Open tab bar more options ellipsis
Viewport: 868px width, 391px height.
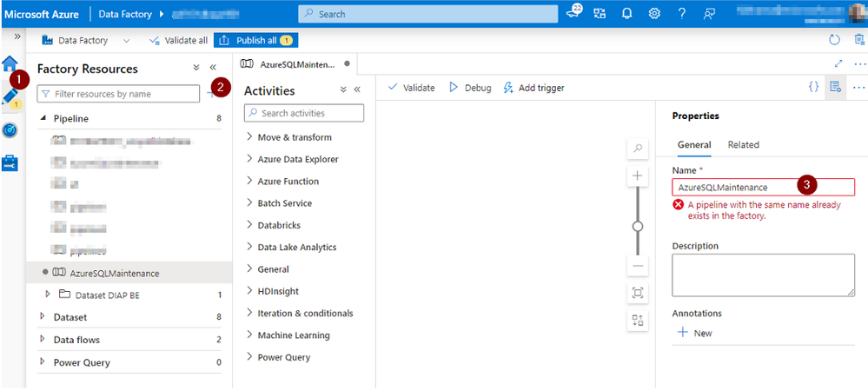[859, 63]
